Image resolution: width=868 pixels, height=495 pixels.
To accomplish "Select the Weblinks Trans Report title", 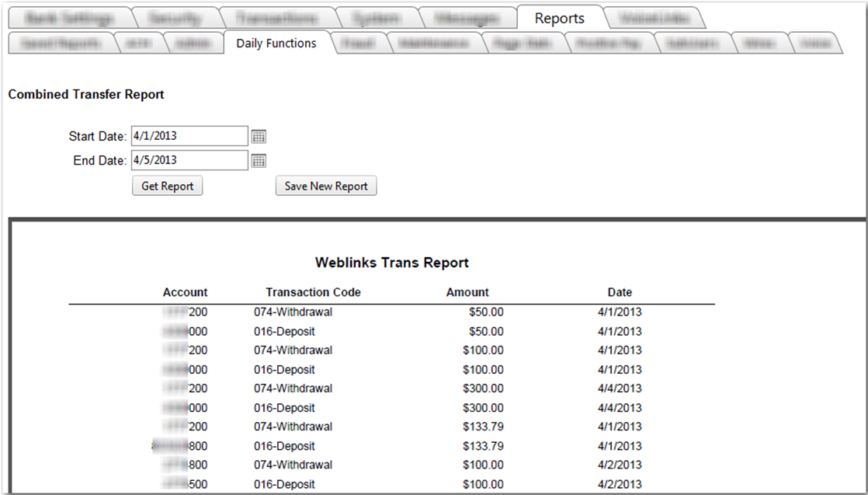I will coord(391,263).
